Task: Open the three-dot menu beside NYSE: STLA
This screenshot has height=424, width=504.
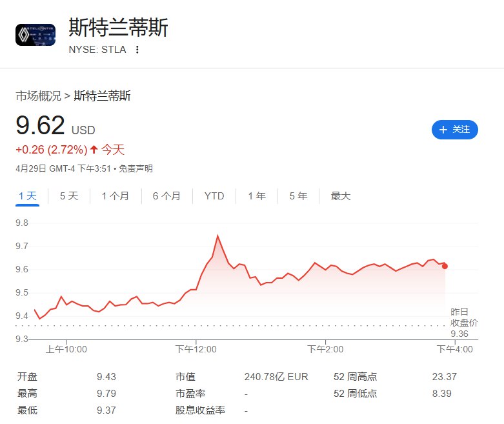Action: tap(137, 50)
